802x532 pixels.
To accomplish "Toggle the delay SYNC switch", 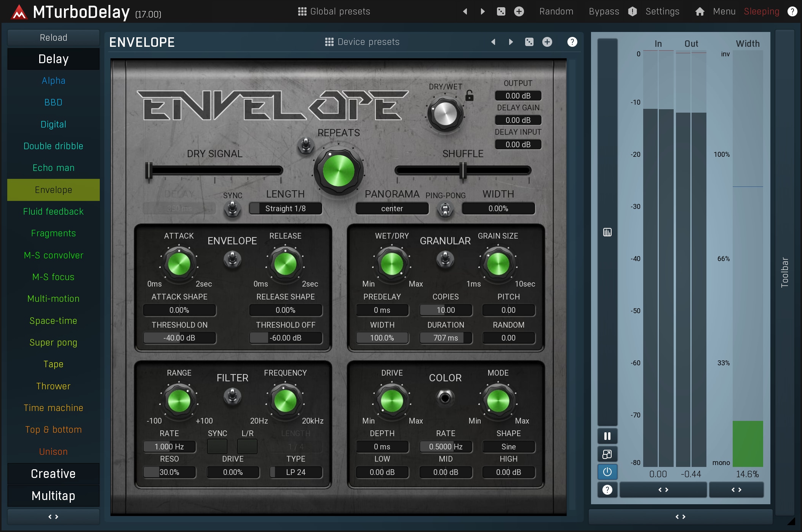I will coord(232,209).
